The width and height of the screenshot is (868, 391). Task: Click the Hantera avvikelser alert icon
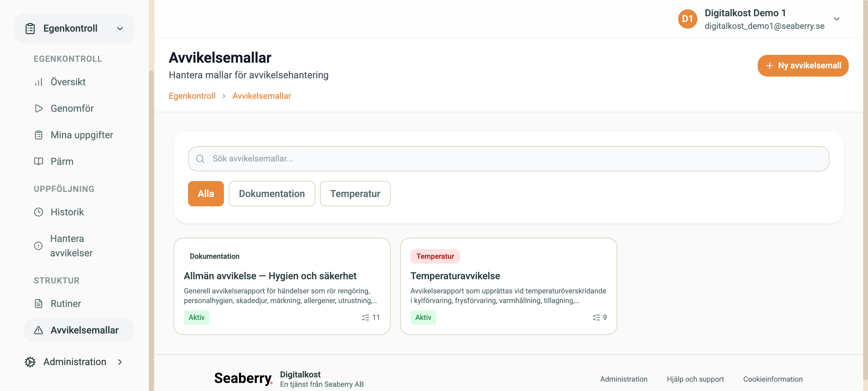point(38,246)
